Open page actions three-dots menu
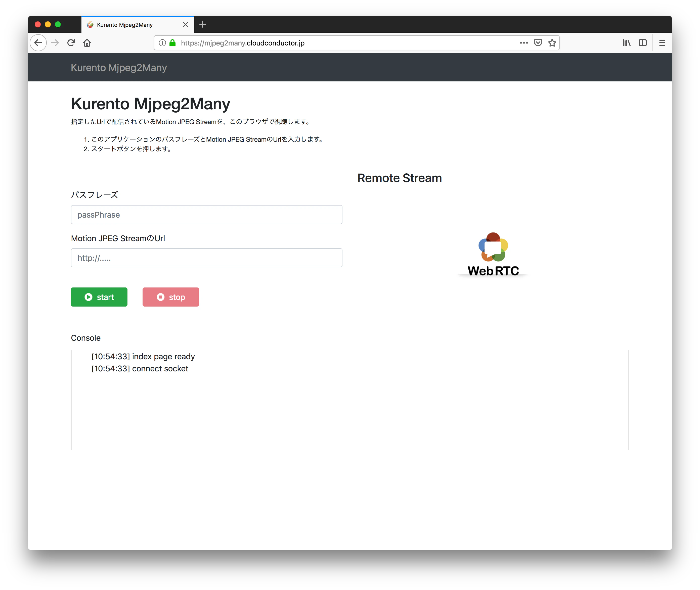 point(524,43)
